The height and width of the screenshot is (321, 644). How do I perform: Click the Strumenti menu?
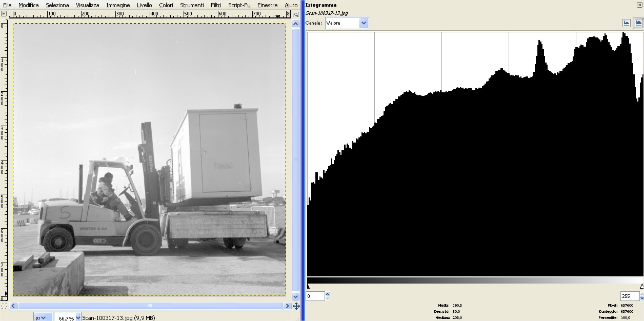click(192, 5)
